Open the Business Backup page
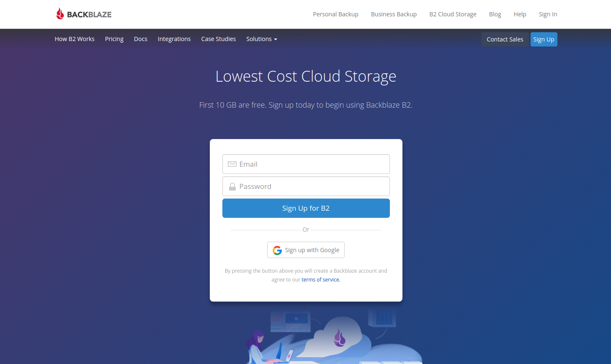This screenshot has width=611, height=364. click(x=394, y=14)
